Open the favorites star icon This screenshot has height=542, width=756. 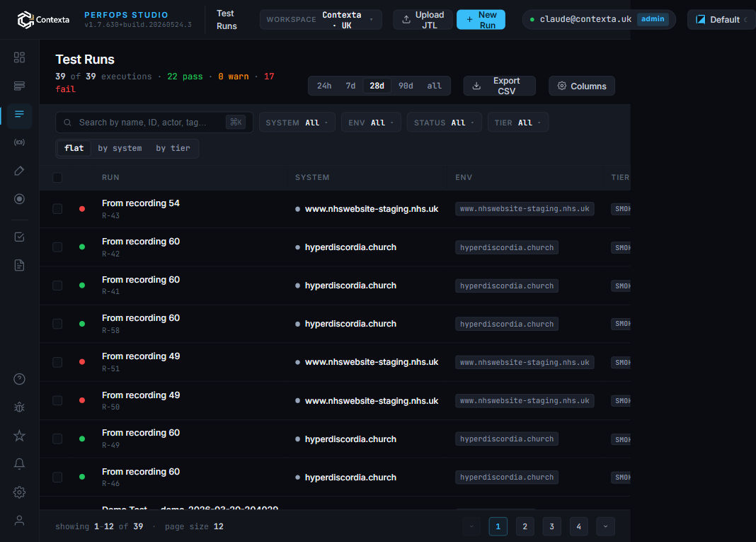coord(19,436)
